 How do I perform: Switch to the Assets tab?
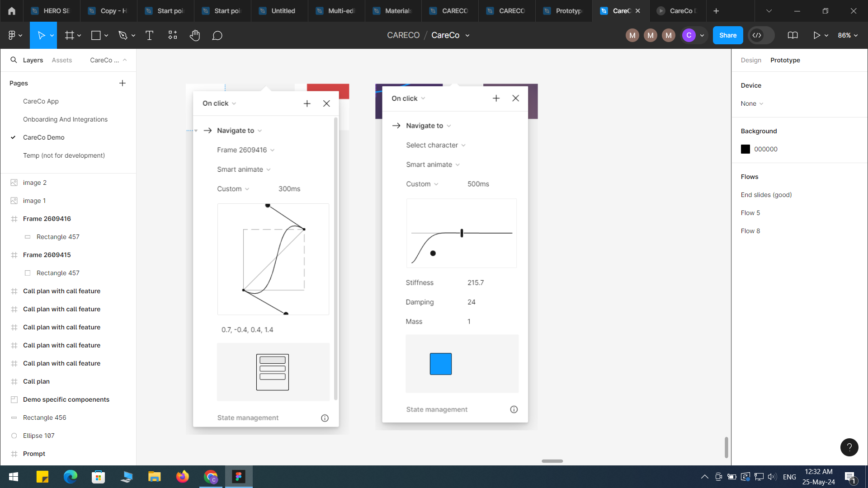coord(61,60)
